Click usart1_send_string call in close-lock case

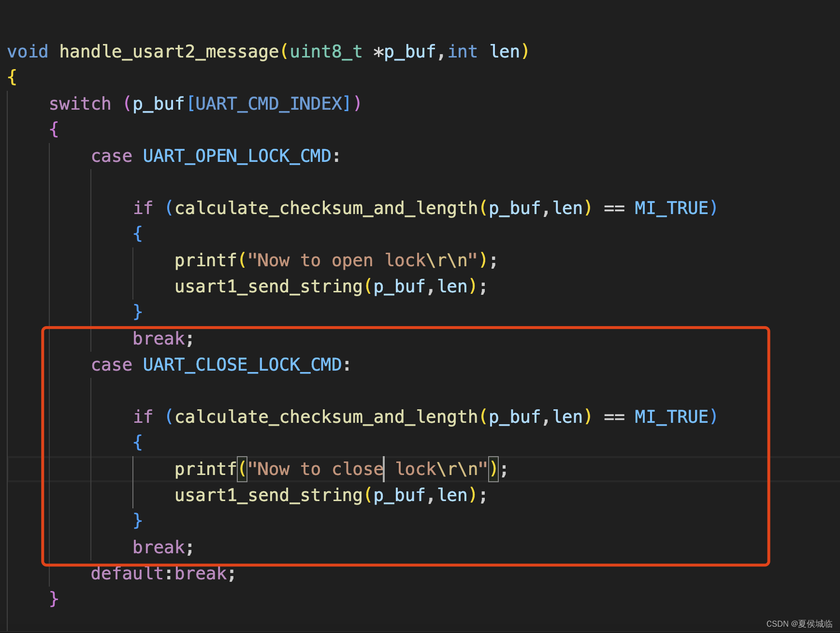click(268, 495)
